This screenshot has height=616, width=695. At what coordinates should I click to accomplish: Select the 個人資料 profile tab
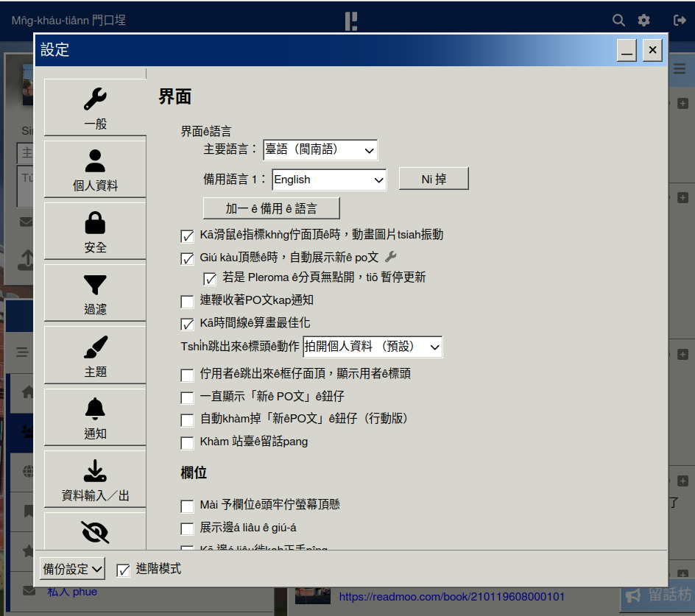coord(95,169)
